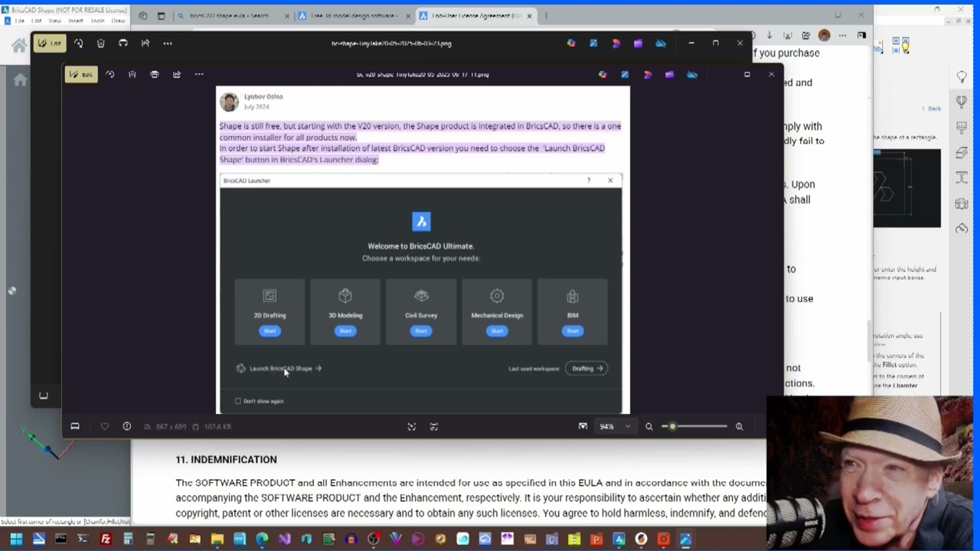This screenshot has width=980, height=551.
Task: Click the Back link in help panel
Action: [932, 109]
